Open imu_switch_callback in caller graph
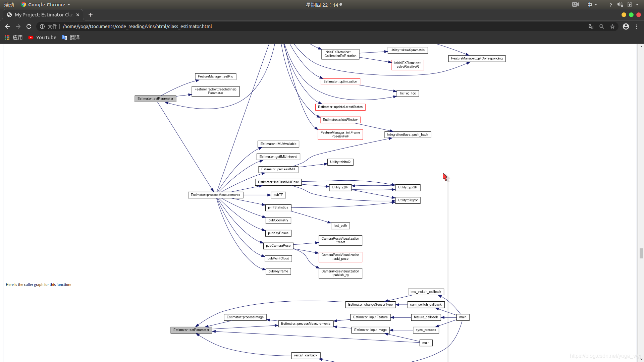The width and height of the screenshot is (644, 362). coord(426,292)
